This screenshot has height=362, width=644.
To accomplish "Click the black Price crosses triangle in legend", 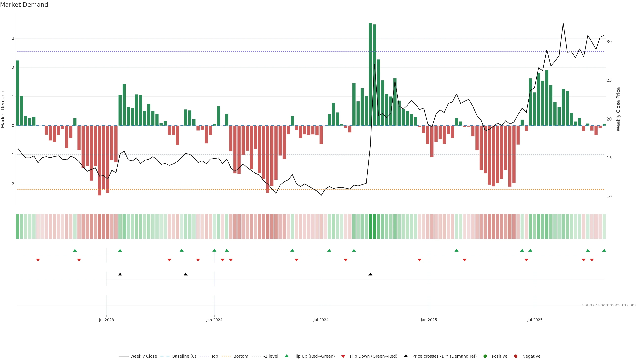I will point(406,356).
